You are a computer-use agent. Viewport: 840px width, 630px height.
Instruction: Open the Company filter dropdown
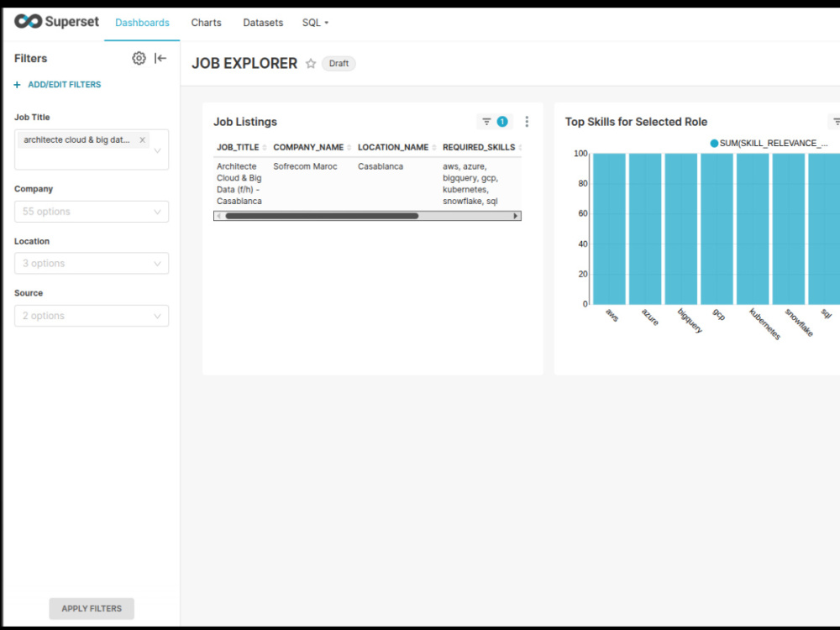[x=92, y=212]
